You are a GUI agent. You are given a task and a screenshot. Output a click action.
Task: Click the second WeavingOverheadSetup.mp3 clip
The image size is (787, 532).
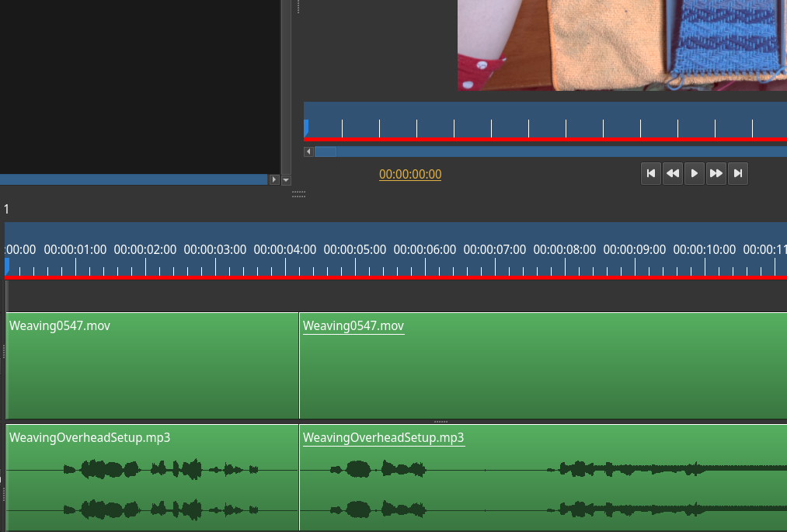[x=544, y=478]
